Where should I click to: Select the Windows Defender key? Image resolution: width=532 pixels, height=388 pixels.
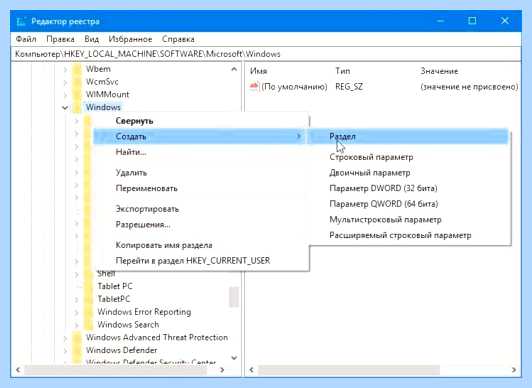click(121, 350)
